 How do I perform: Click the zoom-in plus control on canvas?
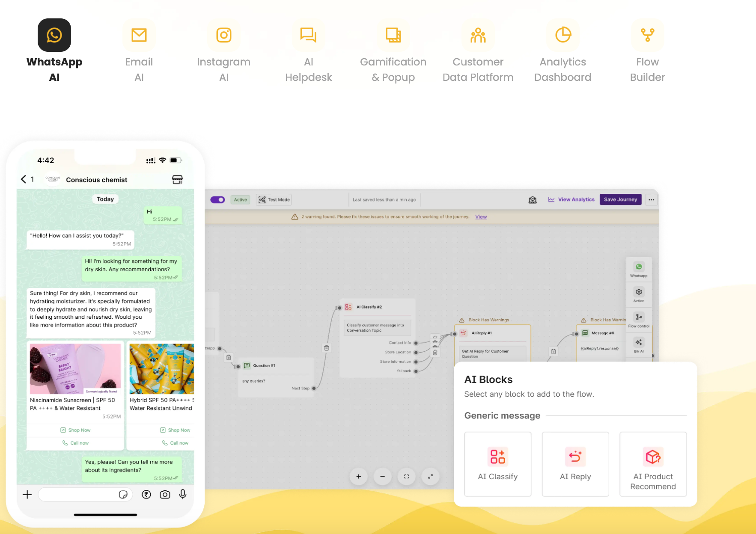(358, 476)
